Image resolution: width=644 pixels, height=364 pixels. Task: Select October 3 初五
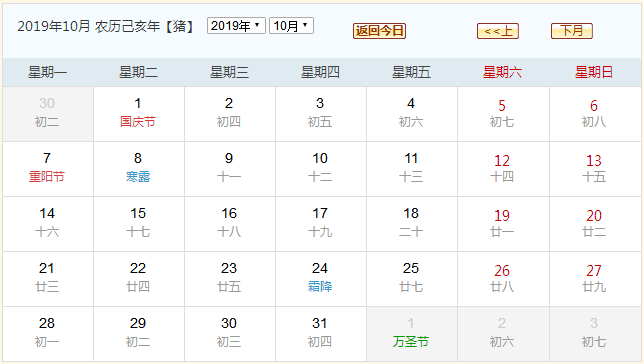[321, 114]
